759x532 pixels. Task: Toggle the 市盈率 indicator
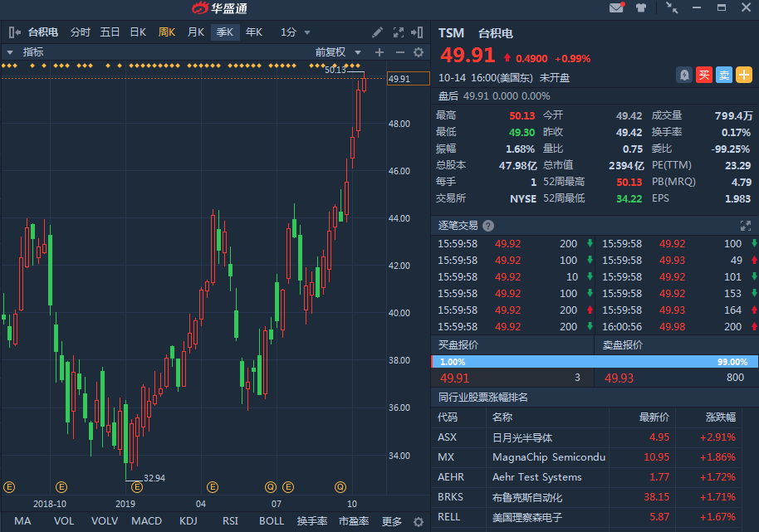[354, 521]
